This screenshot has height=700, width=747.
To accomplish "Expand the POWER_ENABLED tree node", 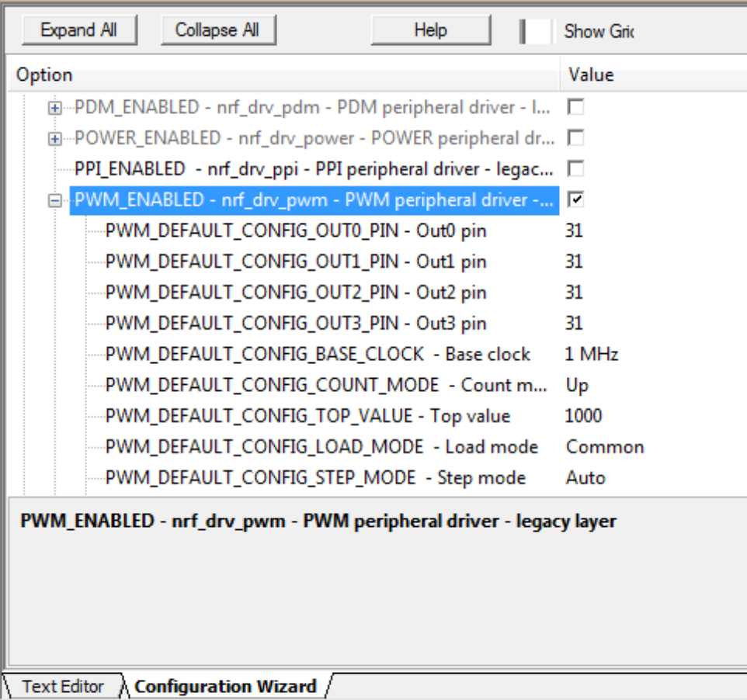I will click(x=55, y=139).
